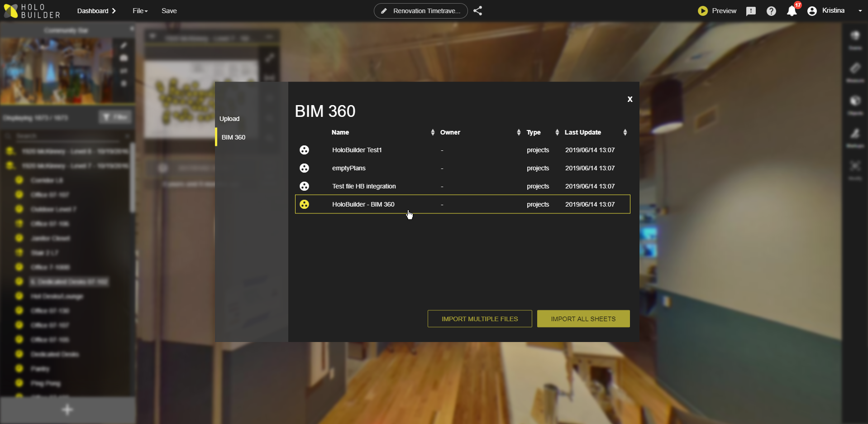
Task: Click the share icon
Action: click(477, 11)
